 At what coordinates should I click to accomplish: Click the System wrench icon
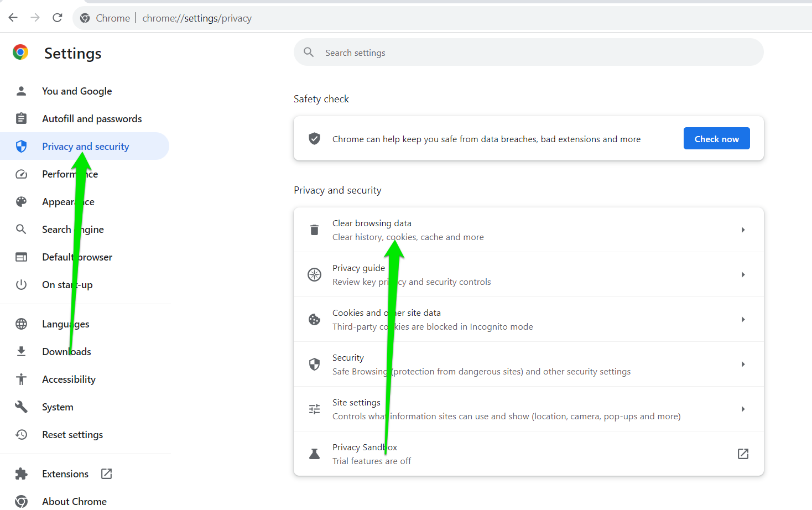pyautogui.click(x=21, y=407)
